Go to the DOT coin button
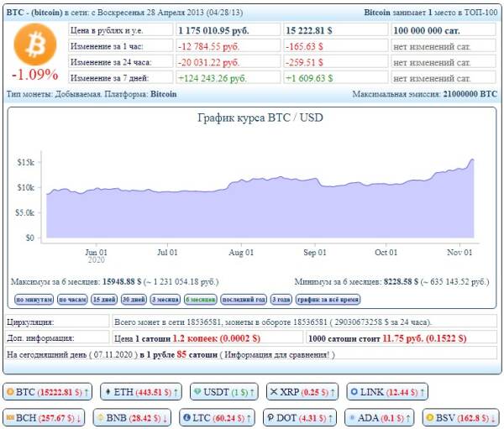The image size is (504, 429). (x=299, y=417)
